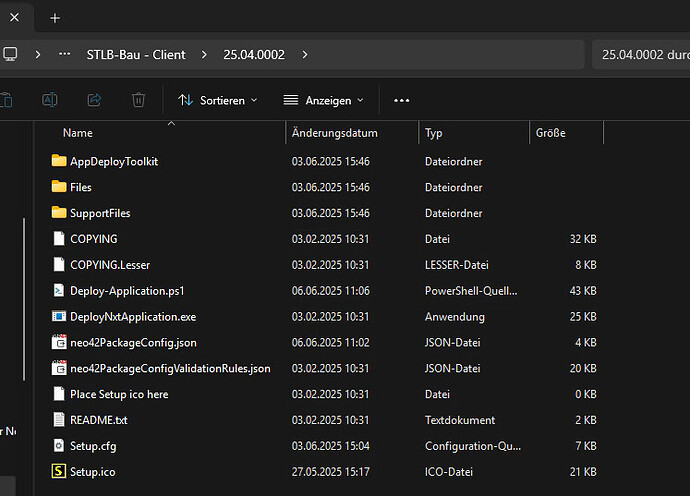Click the 43 KB size cell

tap(583, 291)
